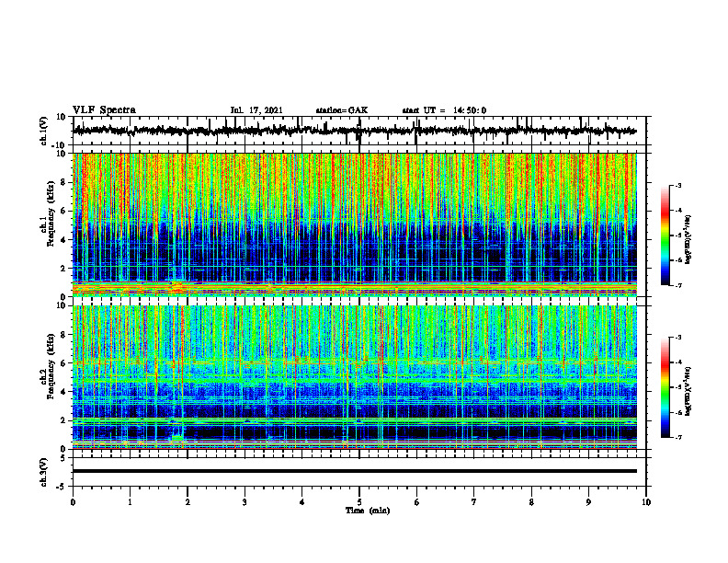Click the -4 label on ch.2 color bar
The height and width of the screenshot is (563, 728).
click(678, 362)
